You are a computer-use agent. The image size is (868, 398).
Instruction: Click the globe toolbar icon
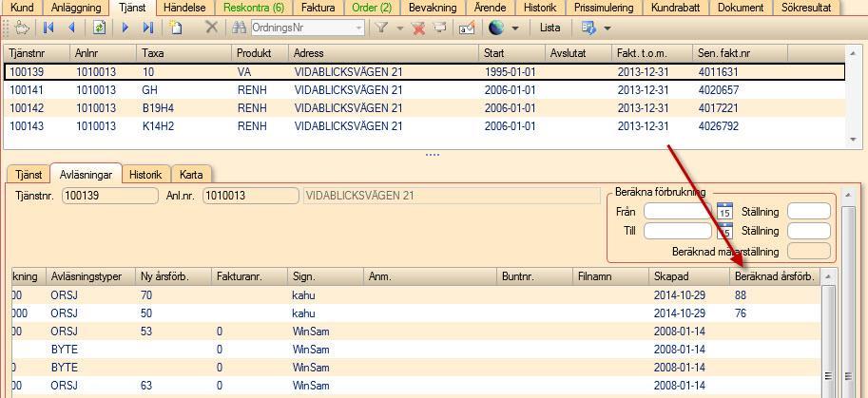(x=496, y=28)
